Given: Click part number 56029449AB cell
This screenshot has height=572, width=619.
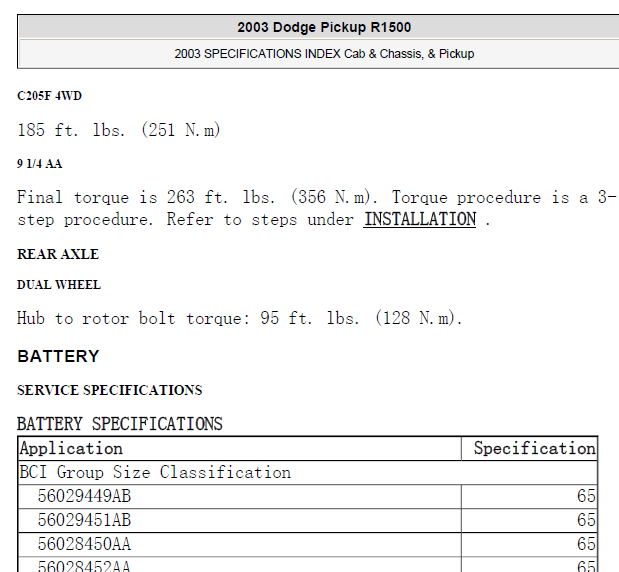Looking at the screenshot, I should pos(240,497).
